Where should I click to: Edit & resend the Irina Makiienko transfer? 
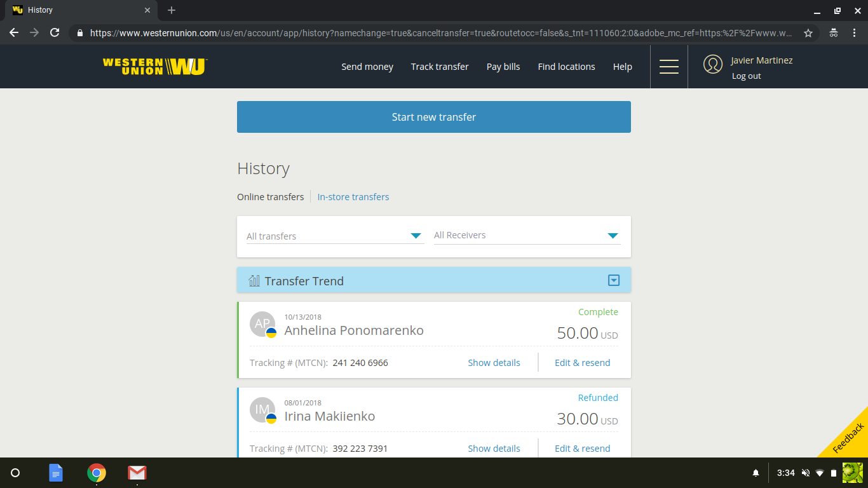pos(582,449)
